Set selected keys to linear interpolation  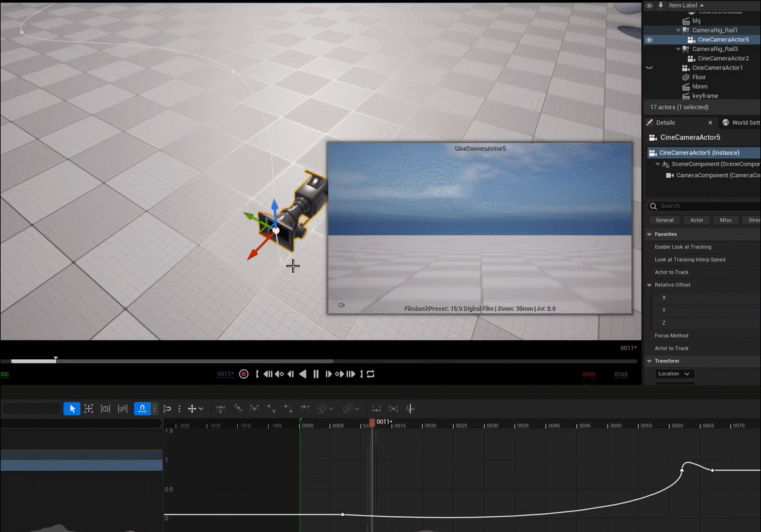272,409
